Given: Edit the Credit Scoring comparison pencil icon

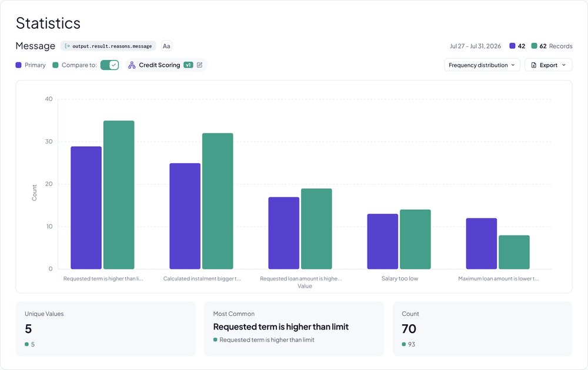Looking at the screenshot, I should pos(199,65).
